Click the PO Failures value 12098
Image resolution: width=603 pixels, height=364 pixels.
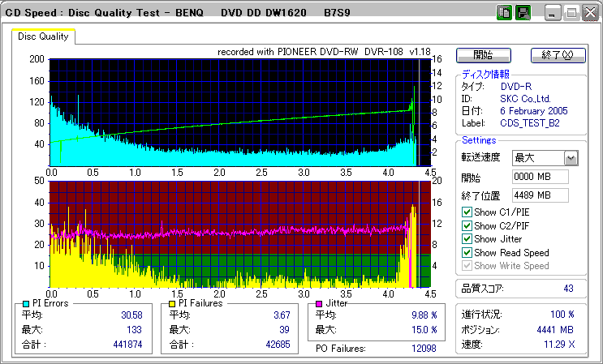[x=424, y=349]
